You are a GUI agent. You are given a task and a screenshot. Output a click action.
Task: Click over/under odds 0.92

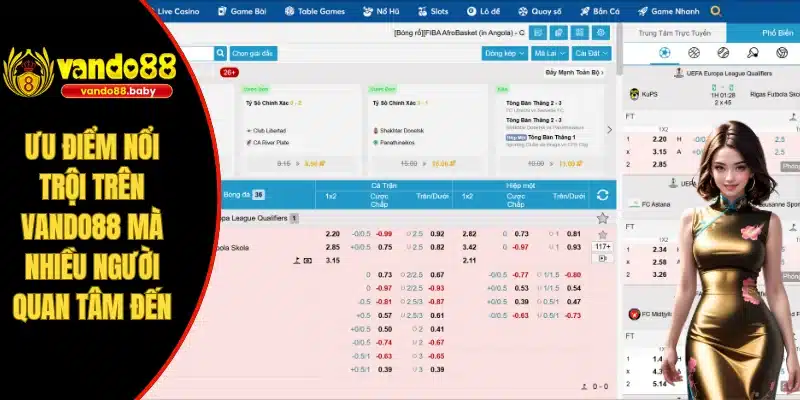click(437, 234)
